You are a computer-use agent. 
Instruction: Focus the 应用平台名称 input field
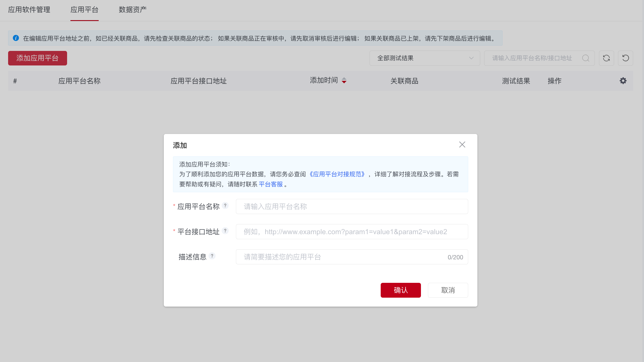[x=352, y=206]
